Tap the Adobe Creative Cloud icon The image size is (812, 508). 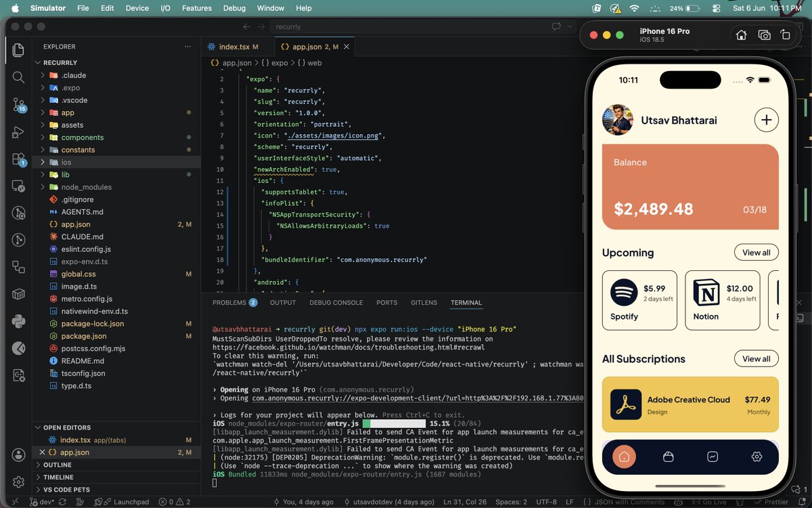[625, 404]
